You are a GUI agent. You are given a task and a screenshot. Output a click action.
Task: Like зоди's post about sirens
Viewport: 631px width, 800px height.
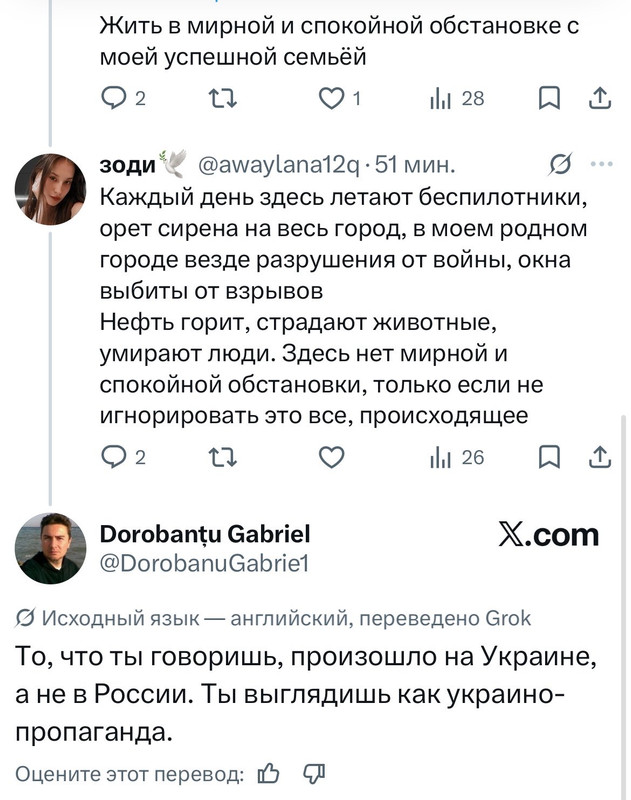(332, 457)
